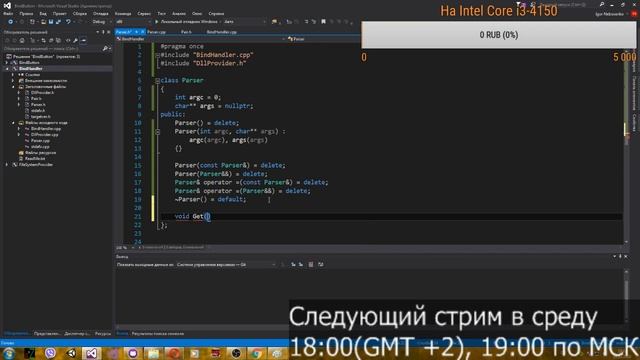Click the Home icon in Solution Explorer
The width and height of the screenshot is (640, 360).
pyautogui.click(x=22, y=40)
